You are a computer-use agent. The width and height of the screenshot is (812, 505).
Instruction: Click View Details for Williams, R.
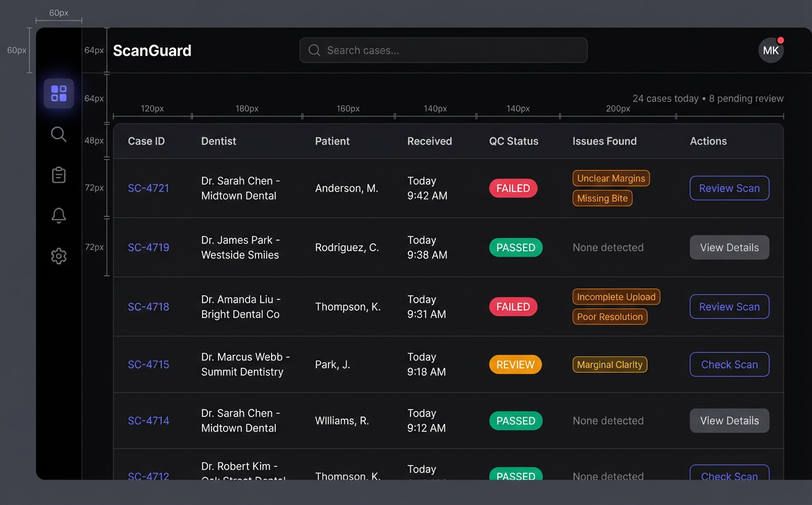pyautogui.click(x=729, y=421)
